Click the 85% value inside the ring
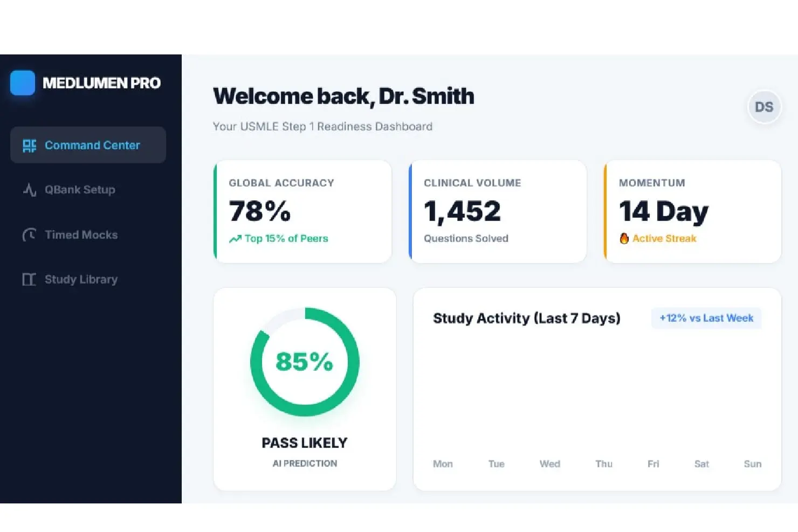 coord(305,362)
